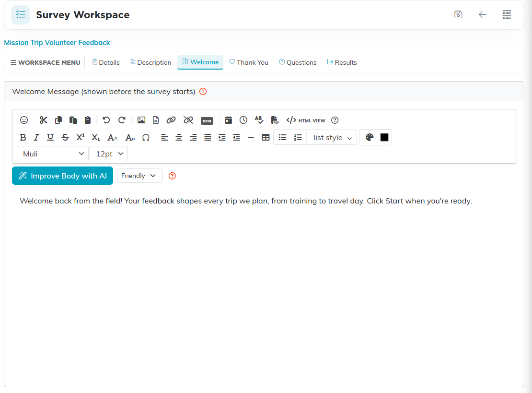Screen dimensions: 532x393
Task: Open the Questions tab
Action: click(x=298, y=62)
